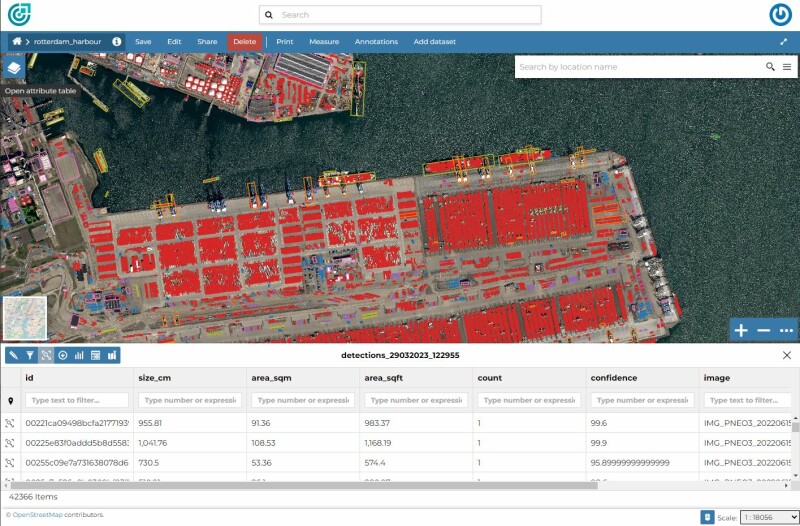Open the hamburger menu in location search
Viewport: 800px width, 526px height.
tap(787, 67)
